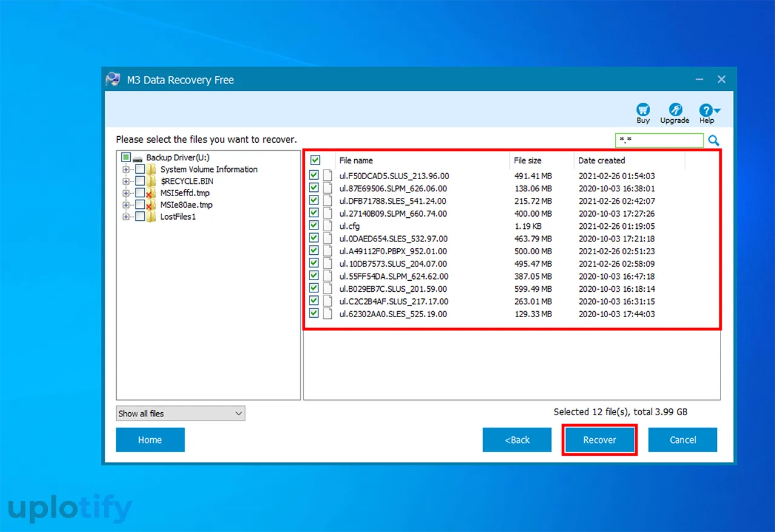Check the LostFiles1 tree checkbox

(x=140, y=217)
